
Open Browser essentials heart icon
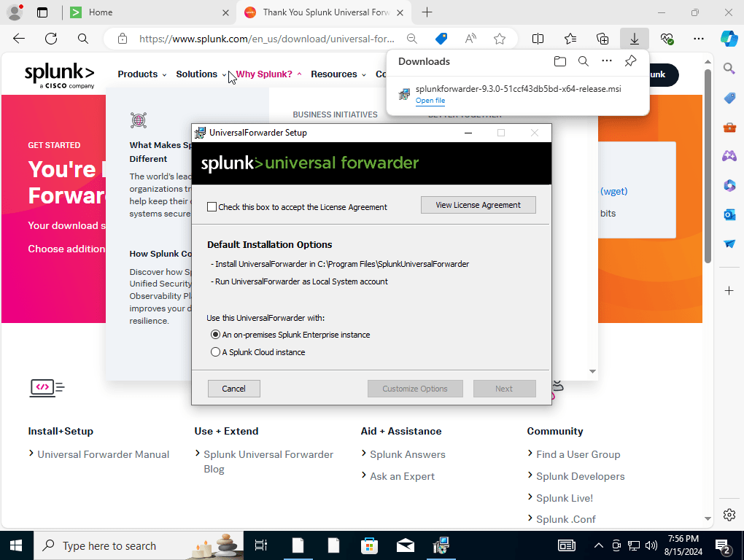pyautogui.click(x=667, y=39)
